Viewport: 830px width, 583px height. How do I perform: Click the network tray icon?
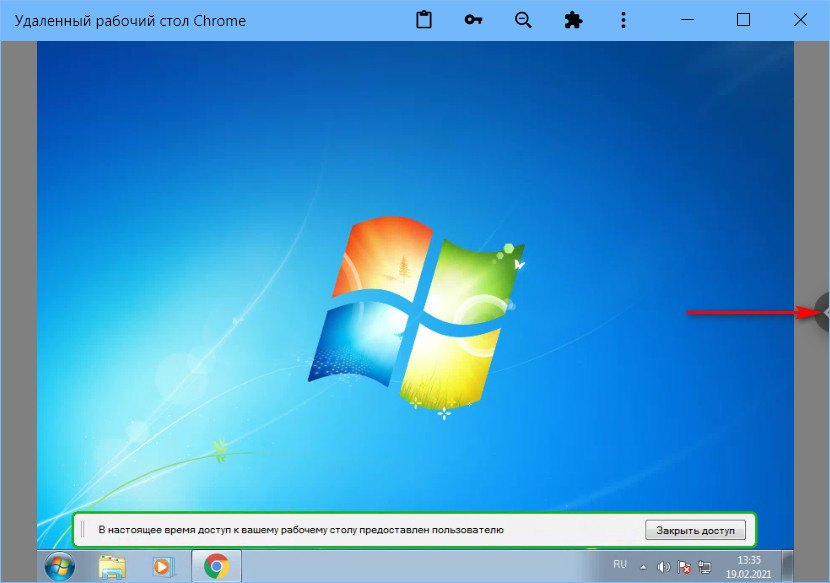(705, 567)
